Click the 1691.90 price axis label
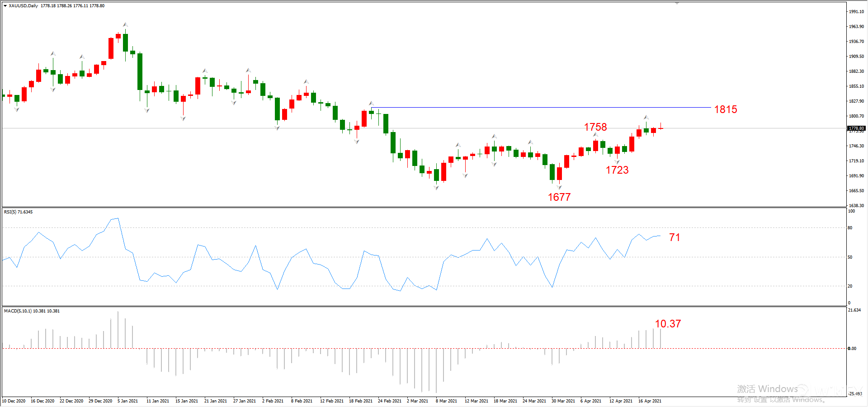 click(x=856, y=176)
